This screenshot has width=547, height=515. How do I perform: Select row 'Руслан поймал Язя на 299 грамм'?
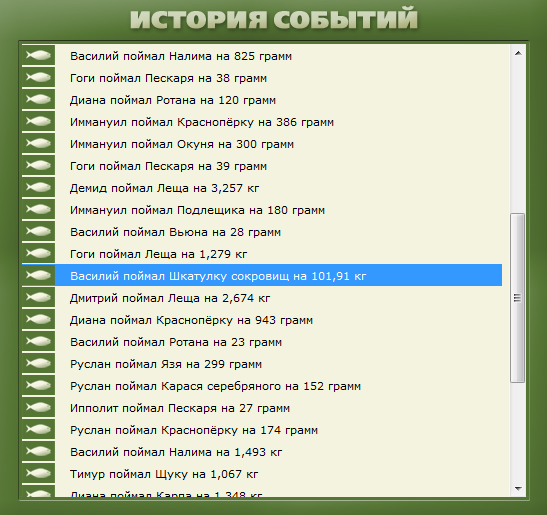tap(262, 363)
